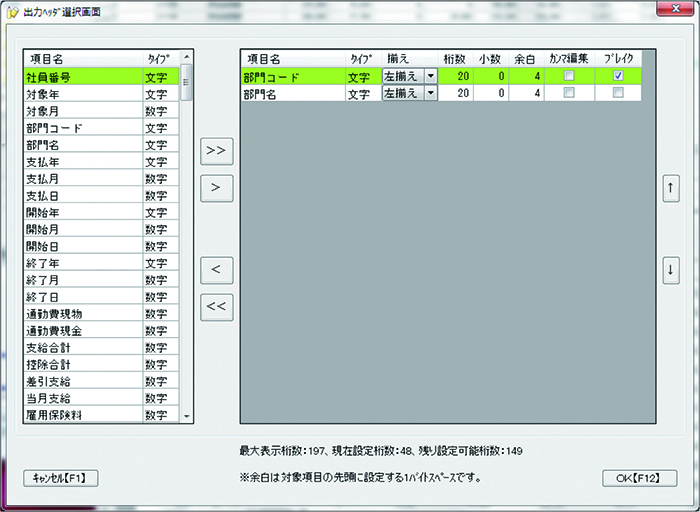This screenshot has width=700, height=512.
Task: Click the OK【F12】 button
Action: coord(639,478)
